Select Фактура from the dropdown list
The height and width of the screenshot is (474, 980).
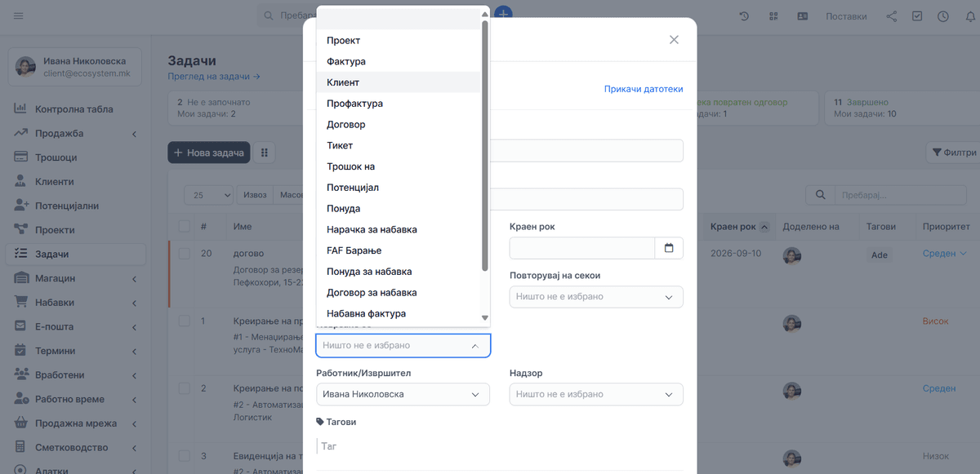pos(399,62)
